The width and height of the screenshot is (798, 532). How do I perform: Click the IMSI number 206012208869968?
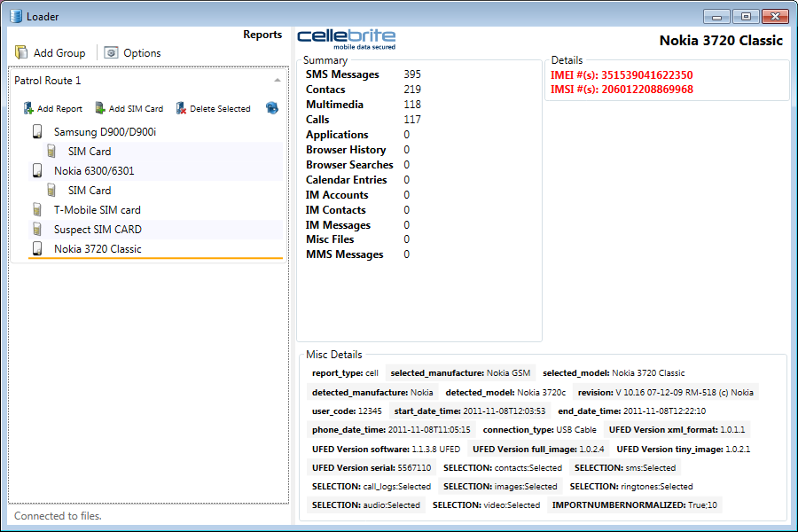coord(647,89)
